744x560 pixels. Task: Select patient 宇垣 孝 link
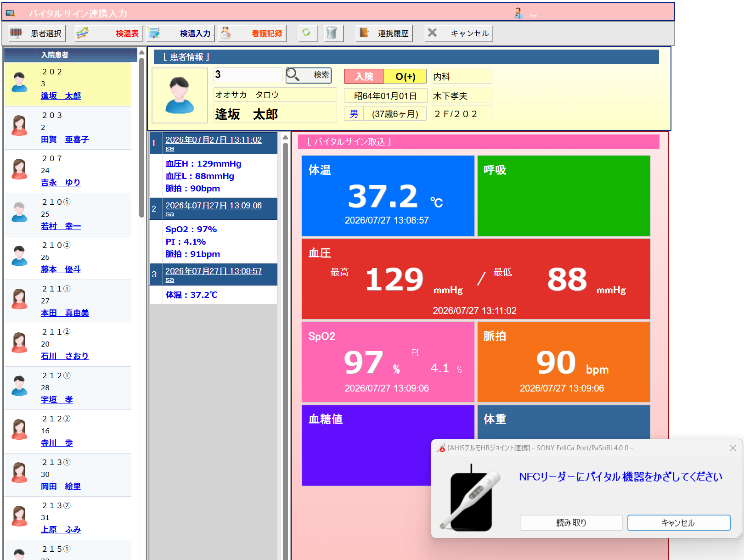57,399
